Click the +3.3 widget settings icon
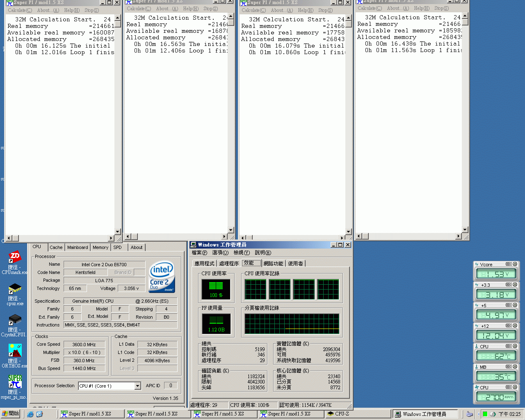The image size is (525, 420). 508,285
